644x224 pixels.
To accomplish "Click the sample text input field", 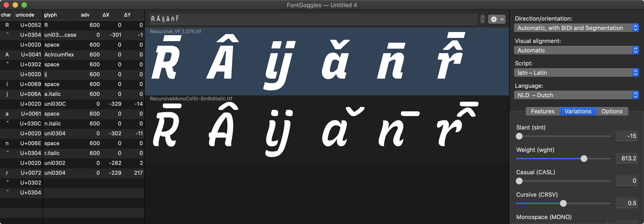I will click(x=313, y=19).
